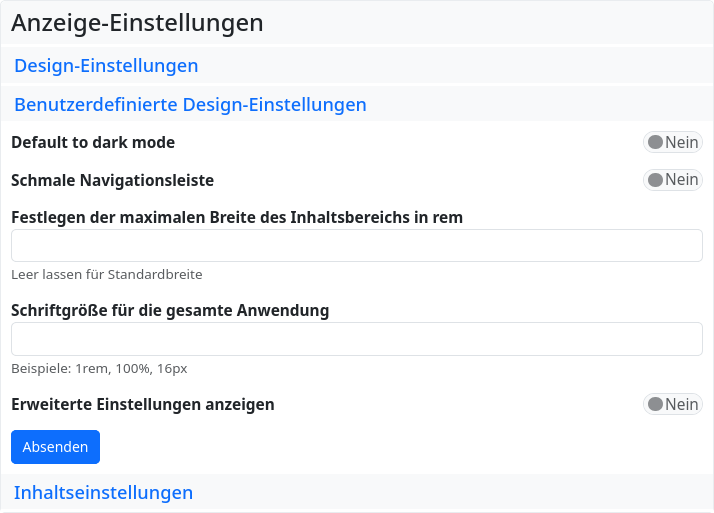Image resolution: width=714 pixels, height=513 pixels.
Task: Click 'Nein' beside Erweiterte Einstellungen anzeigen
Action: 682,404
